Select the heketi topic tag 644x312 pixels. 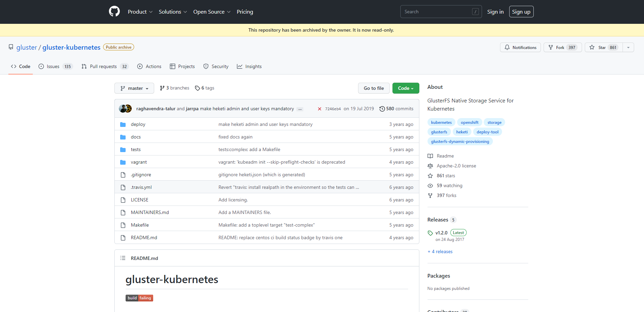(x=462, y=132)
